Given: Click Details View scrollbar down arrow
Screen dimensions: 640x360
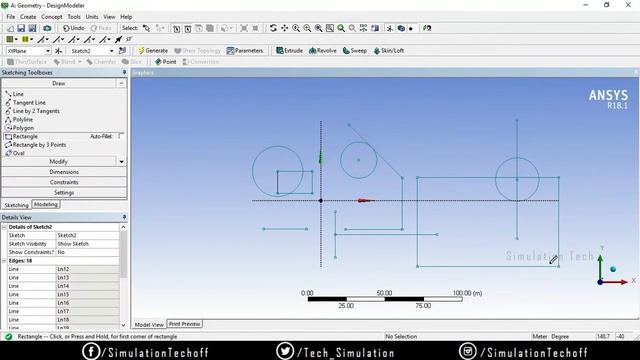Looking at the screenshot, I should pos(123,325).
